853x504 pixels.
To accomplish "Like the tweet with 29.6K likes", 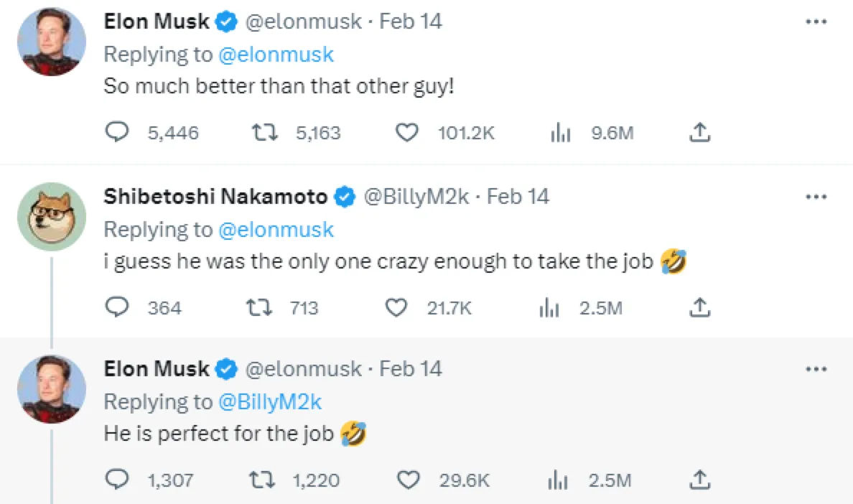I will coord(408,480).
